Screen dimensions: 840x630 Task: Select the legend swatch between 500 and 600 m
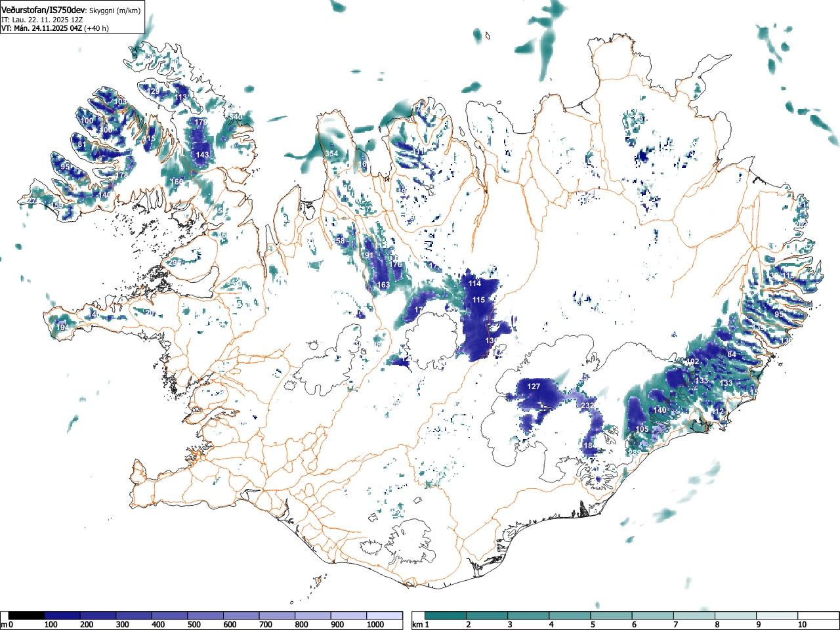click(206, 616)
